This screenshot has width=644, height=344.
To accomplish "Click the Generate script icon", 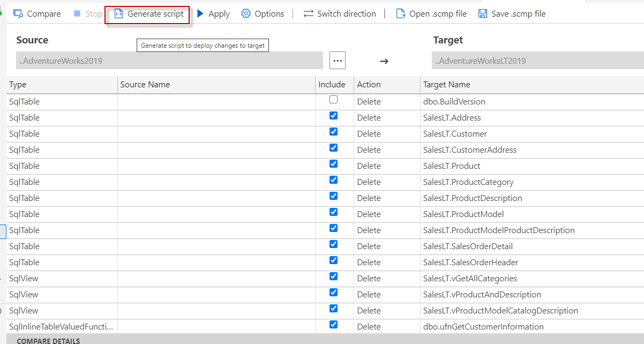I will pos(119,14).
